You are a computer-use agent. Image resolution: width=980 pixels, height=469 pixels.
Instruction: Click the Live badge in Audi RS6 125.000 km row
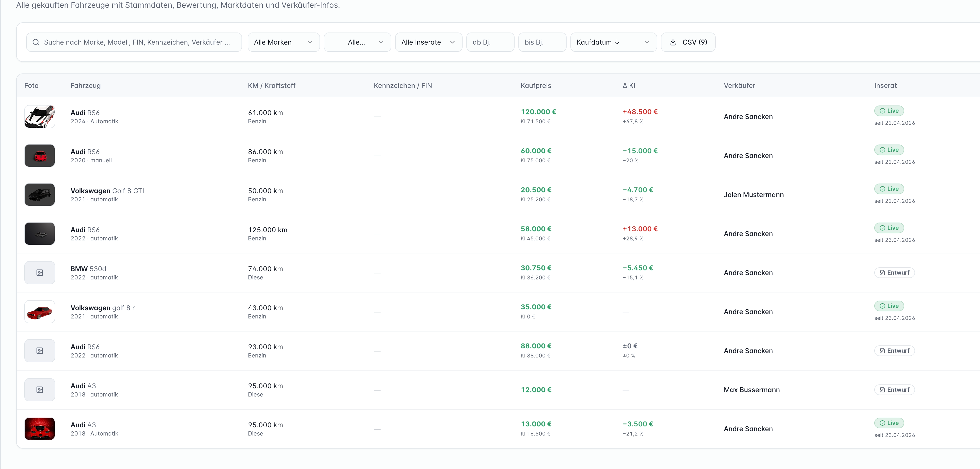click(889, 228)
